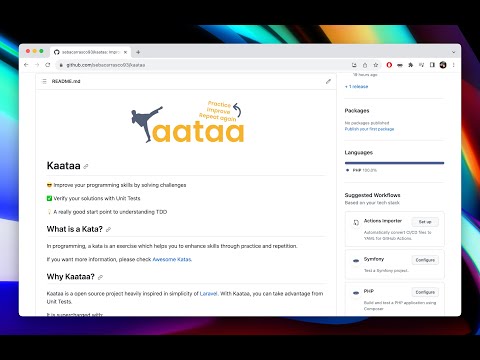
Task: Click 'A really good start point to understanding TDD'
Action: coord(107,212)
